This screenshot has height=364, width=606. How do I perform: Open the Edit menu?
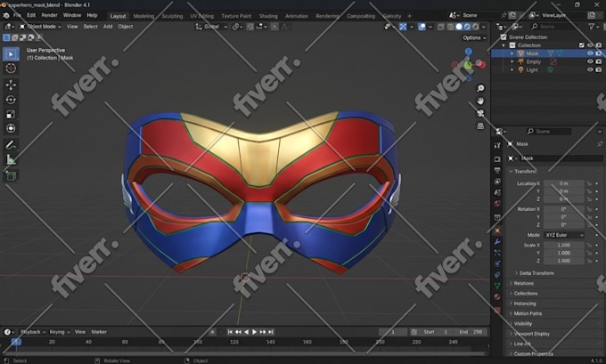[x=31, y=15]
